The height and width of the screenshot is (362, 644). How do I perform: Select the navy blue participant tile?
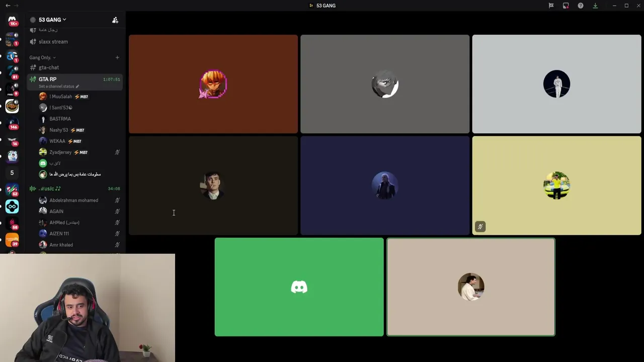pos(385,186)
